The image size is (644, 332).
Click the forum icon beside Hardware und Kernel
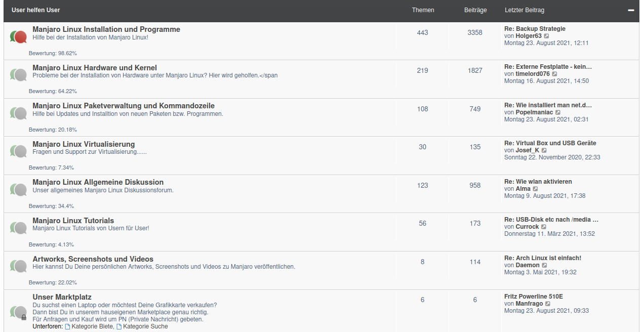[18, 75]
